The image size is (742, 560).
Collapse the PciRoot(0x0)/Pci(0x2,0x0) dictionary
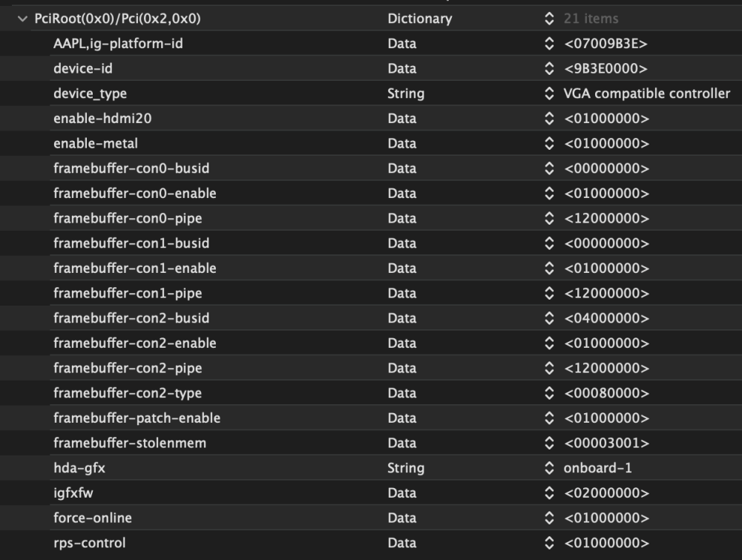22,19
